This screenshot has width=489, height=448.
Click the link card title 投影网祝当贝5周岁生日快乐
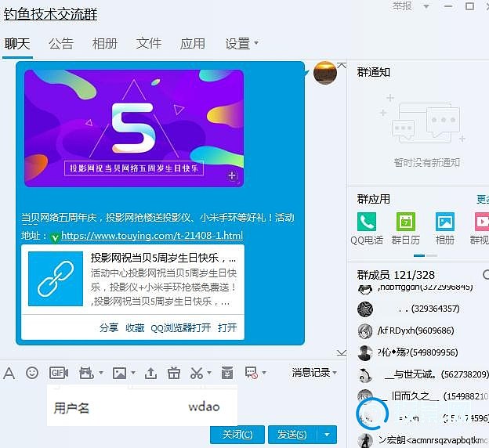[164, 258]
